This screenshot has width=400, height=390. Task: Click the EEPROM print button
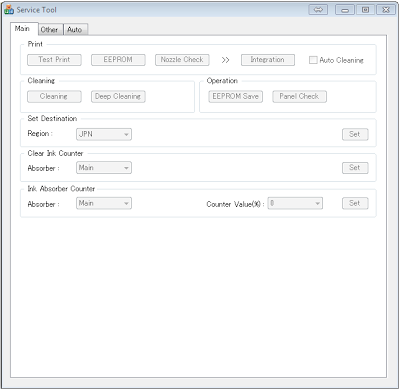tap(118, 60)
